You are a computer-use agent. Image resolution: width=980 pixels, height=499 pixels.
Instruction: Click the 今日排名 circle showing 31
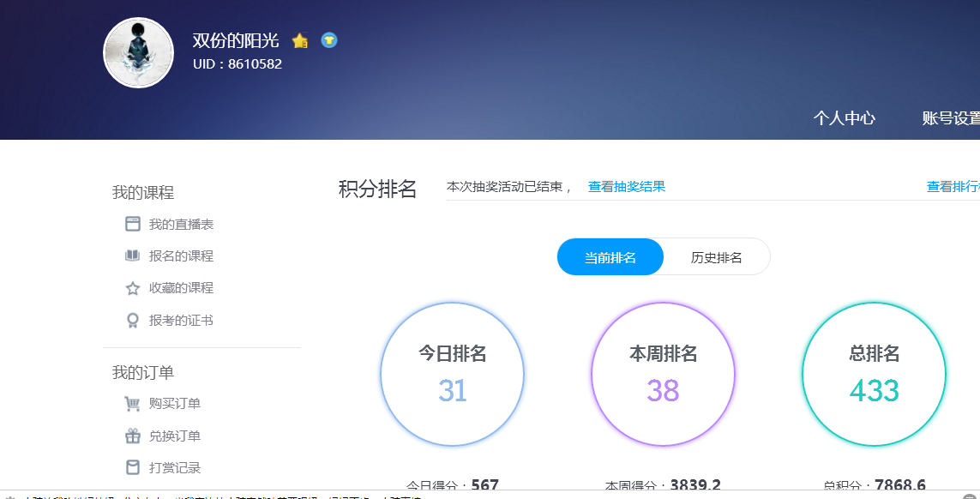coord(452,374)
